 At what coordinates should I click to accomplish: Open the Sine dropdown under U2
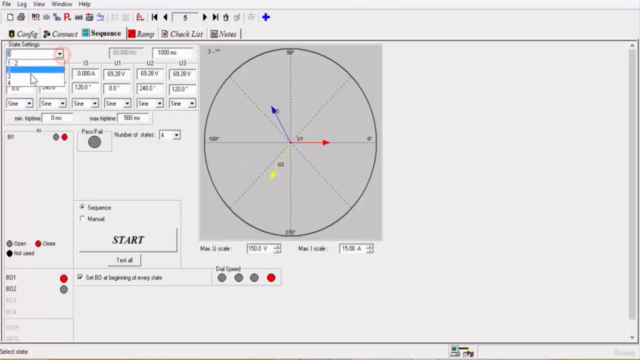160,104
